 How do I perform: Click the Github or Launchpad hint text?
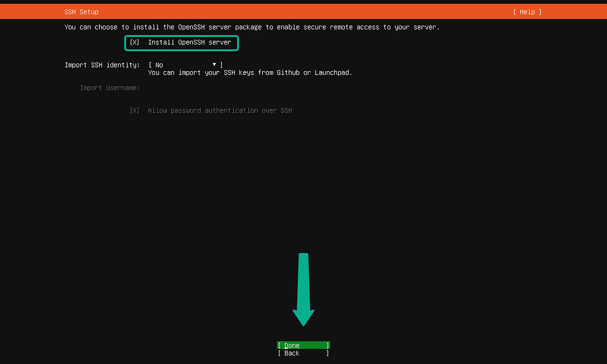[250, 73]
